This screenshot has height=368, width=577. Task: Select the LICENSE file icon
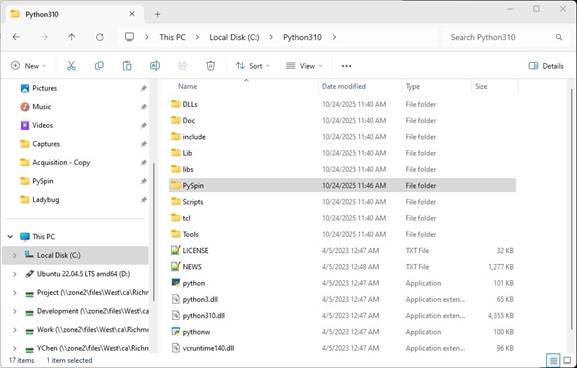point(176,250)
